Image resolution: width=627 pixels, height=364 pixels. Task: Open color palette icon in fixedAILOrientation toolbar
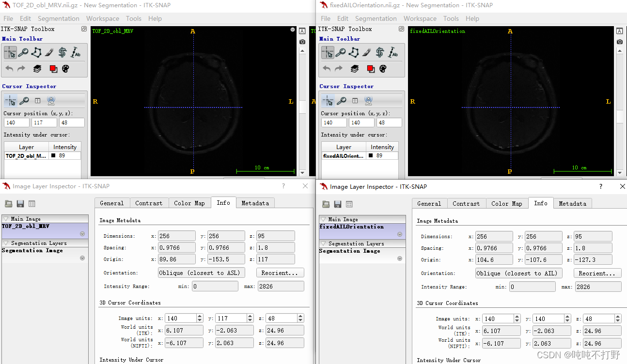383,69
